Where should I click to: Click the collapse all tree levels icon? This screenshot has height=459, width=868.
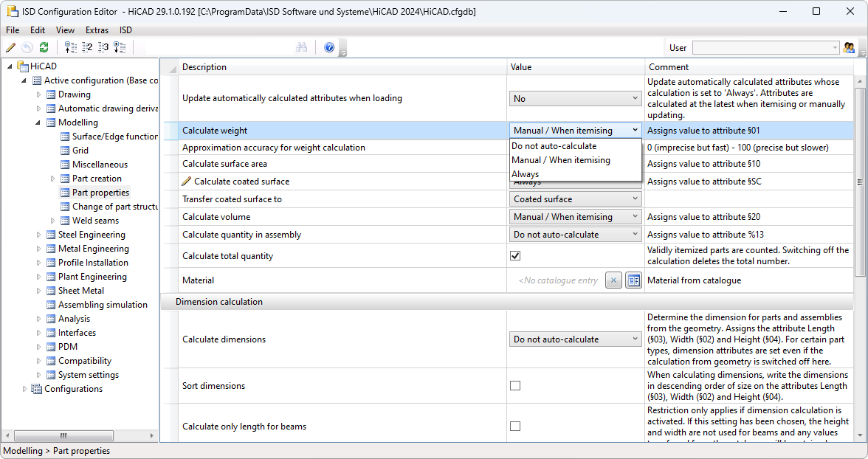click(x=71, y=47)
